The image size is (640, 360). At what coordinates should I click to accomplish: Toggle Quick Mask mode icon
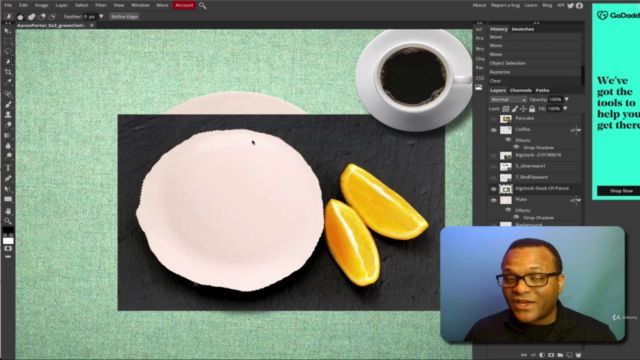pos(8,249)
